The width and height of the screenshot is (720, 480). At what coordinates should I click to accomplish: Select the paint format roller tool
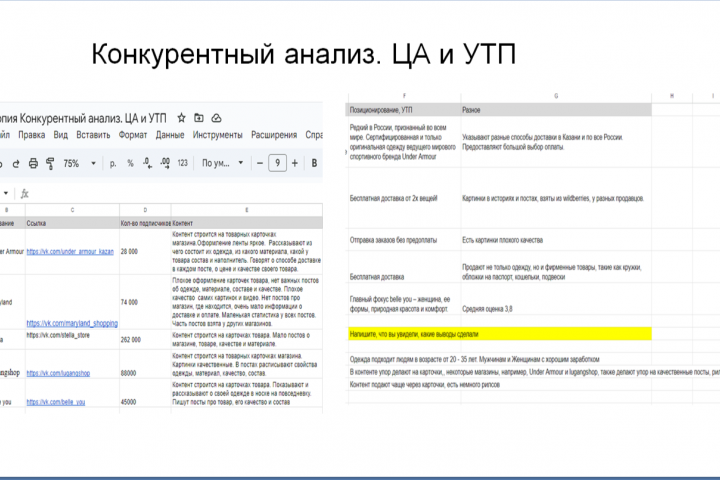pyautogui.click(x=50, y=164)
